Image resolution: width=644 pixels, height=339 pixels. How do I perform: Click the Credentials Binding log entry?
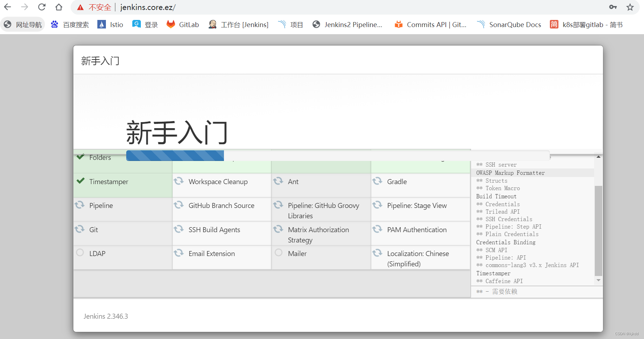pos(506,242)
